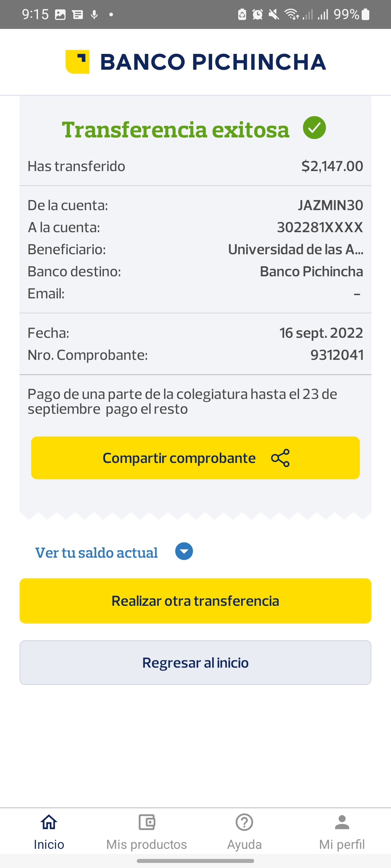391x868 pixels.
Task: Tap the alarm clock status bar icon
Action: tap(257, 14)
